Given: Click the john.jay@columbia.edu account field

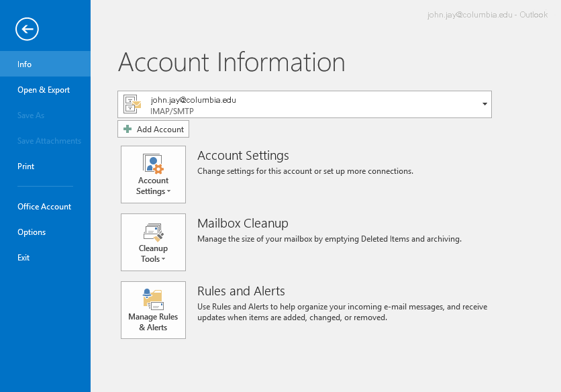Looking at the screenshot, I should coord(305,104).
